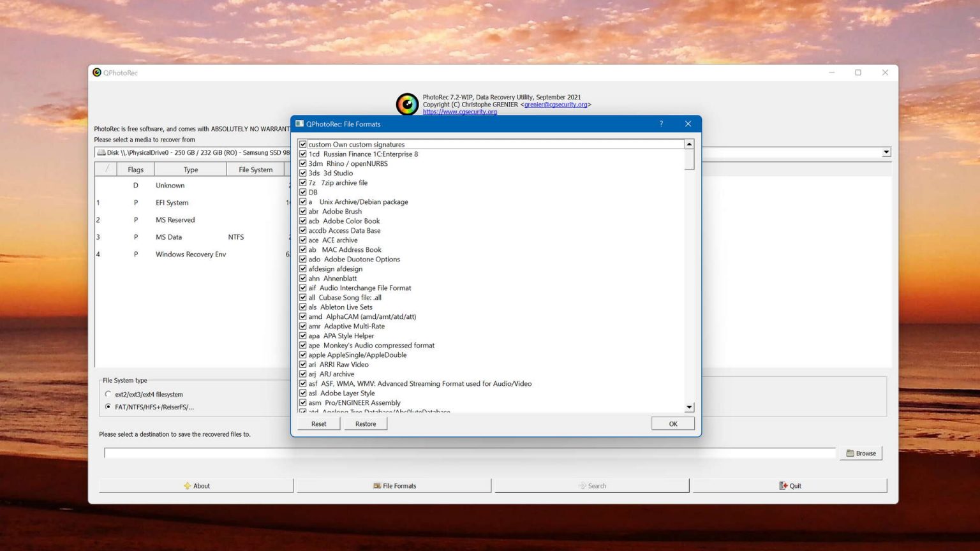
Task: Click the folder icon on the Browse button
Action: coord(851,453)
